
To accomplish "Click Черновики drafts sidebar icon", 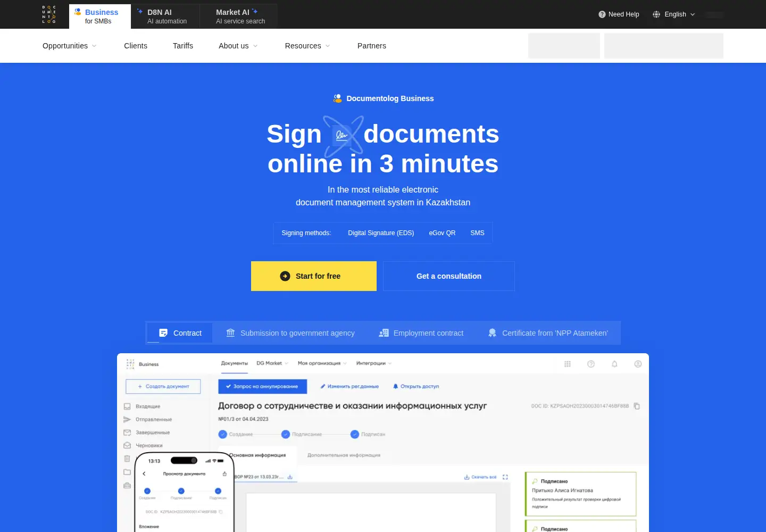I will point(127,445).
